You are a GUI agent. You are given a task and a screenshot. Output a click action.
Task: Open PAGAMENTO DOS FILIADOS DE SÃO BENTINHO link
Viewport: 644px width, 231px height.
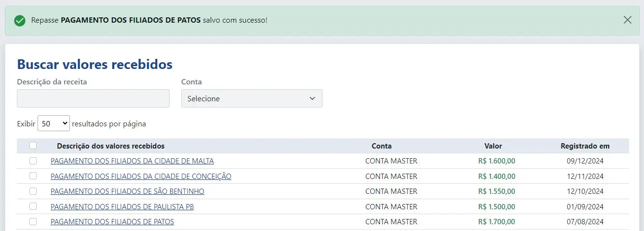point(127,191)
